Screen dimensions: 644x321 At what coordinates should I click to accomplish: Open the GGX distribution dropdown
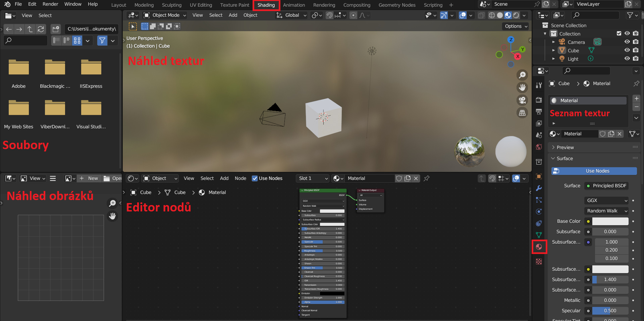point(606,200)
